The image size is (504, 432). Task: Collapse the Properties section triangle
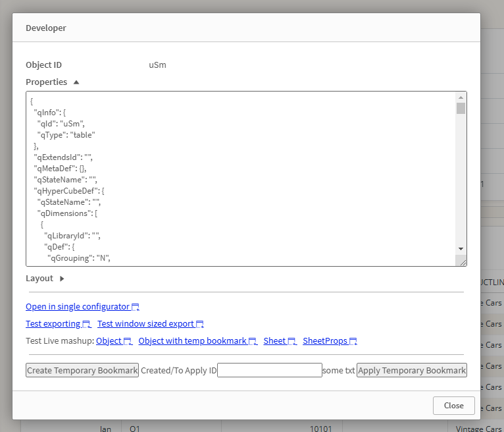click(x=76, y=82)
